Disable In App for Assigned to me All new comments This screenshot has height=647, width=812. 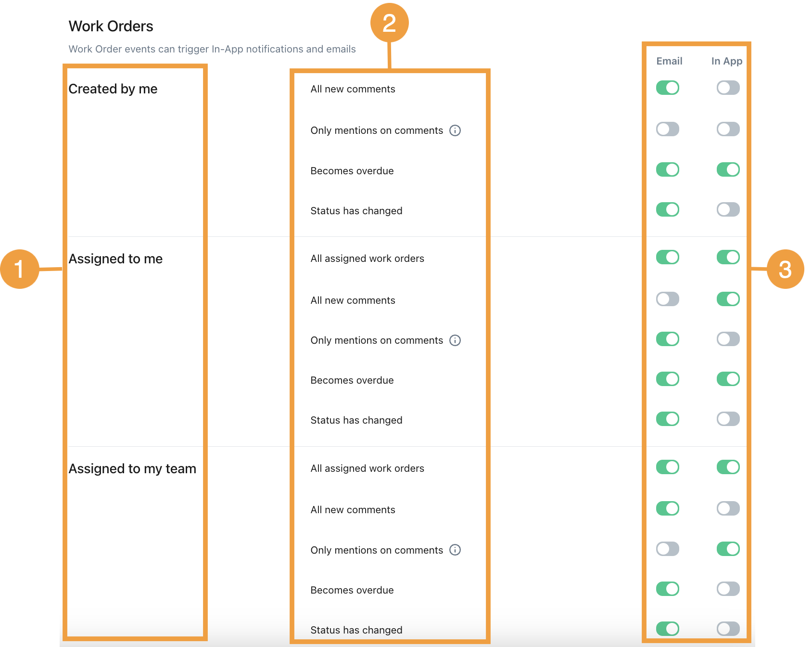tap(728, 299)
